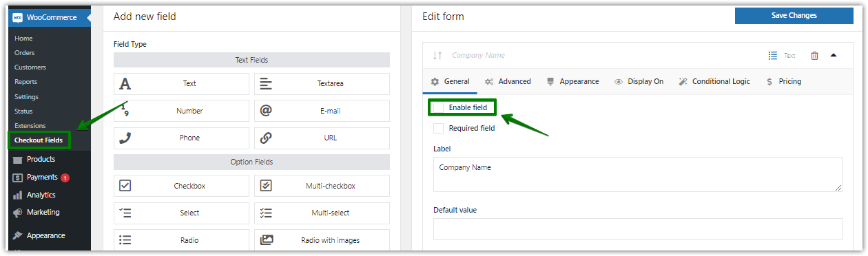Viewport: 868px width, 256px height.
Task: Click the Multi-checkbox field type icon
Action: 266,186
